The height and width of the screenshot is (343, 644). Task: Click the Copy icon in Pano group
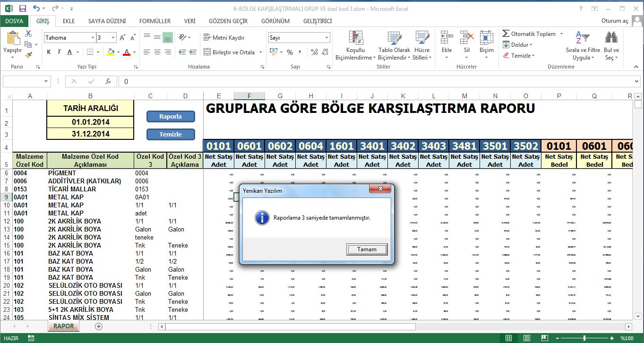tap(28, 44)
